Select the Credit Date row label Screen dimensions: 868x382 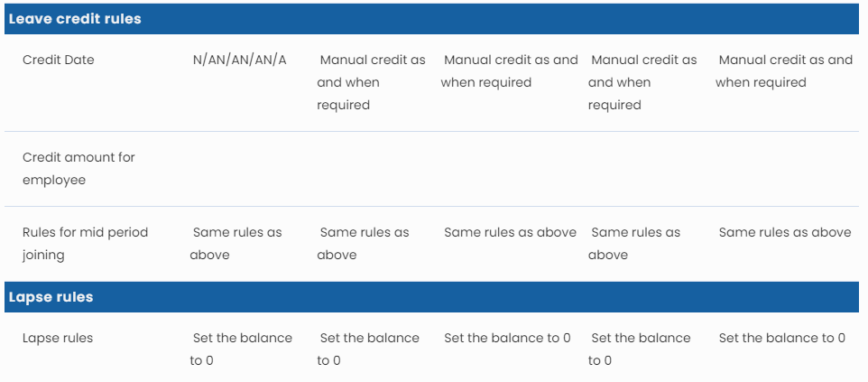[58, 60]
